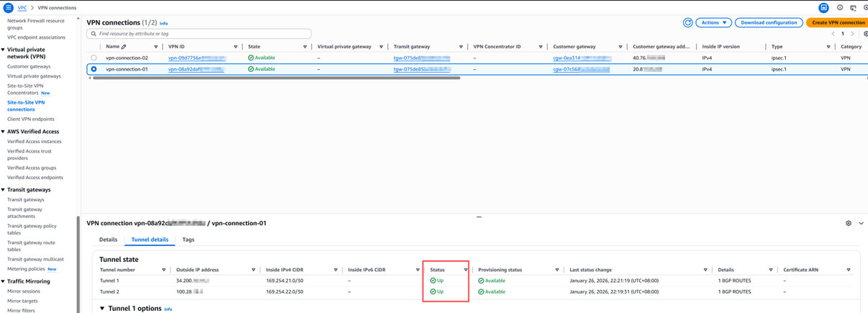Open Verified Access instances in sidebar
Screen dimensions: 868x313
(35, 142)
